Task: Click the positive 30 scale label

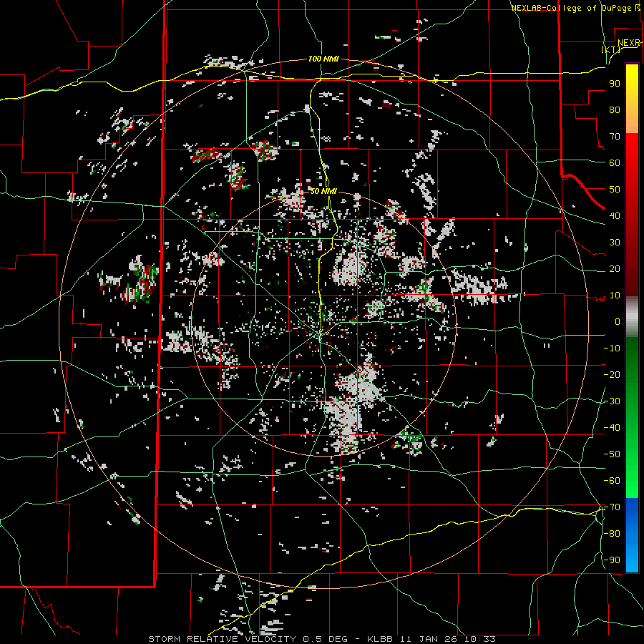Action: (615, 243)
